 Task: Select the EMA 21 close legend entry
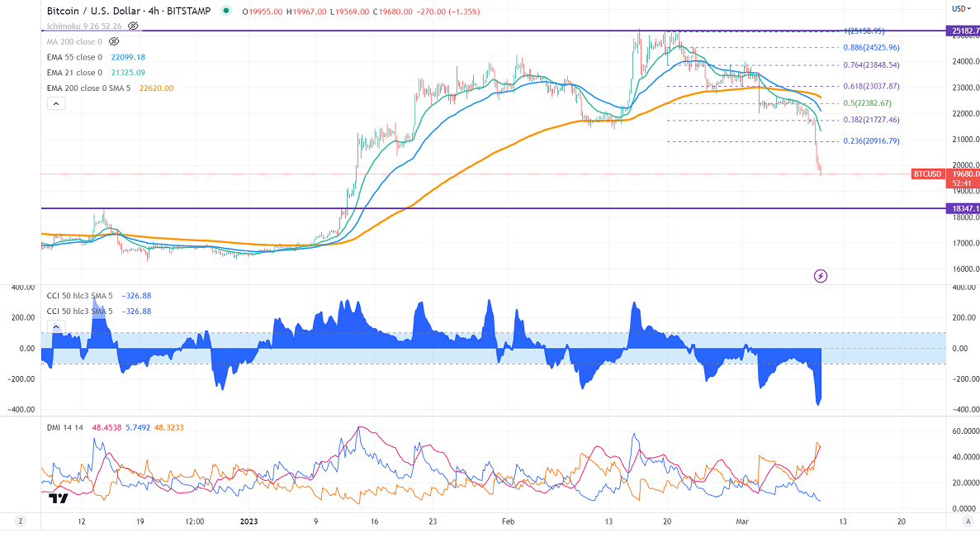(74, 73)
